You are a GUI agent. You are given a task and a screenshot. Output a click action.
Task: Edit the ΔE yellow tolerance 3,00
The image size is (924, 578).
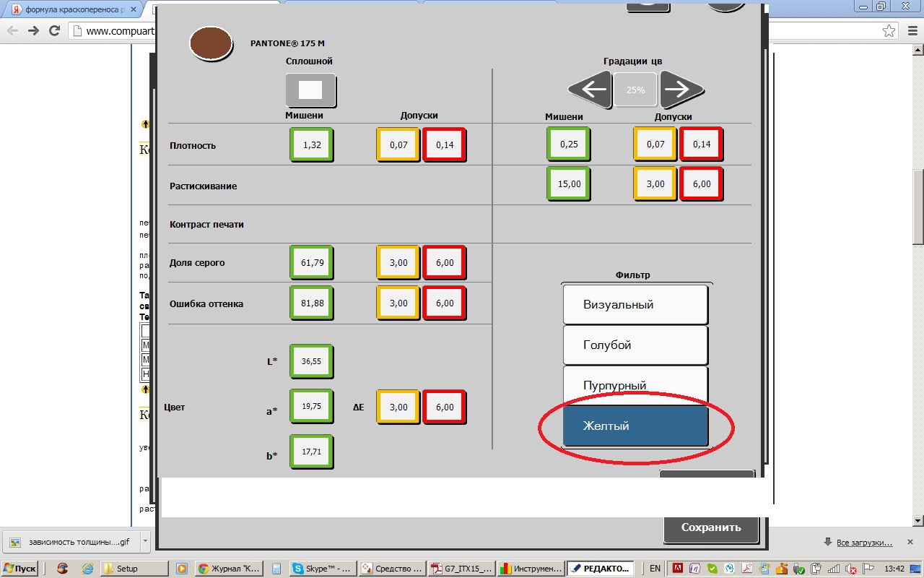click(x=398, y=407)
